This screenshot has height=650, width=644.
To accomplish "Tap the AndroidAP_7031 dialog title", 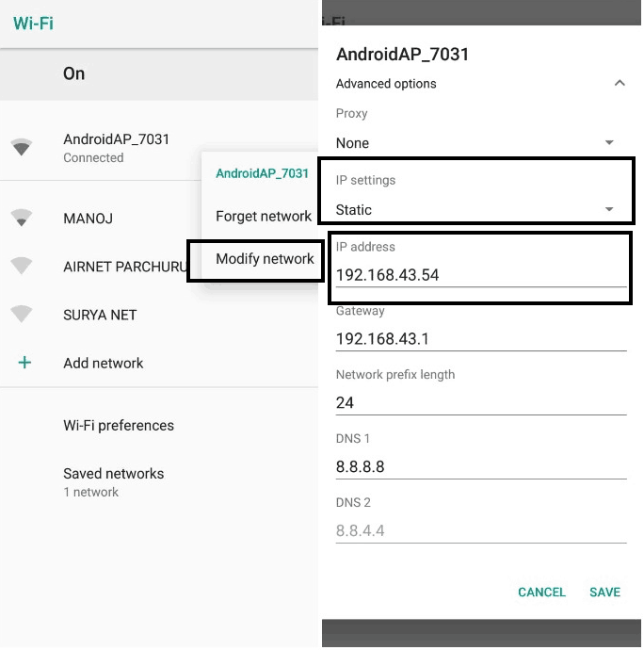I will (402, 55).
